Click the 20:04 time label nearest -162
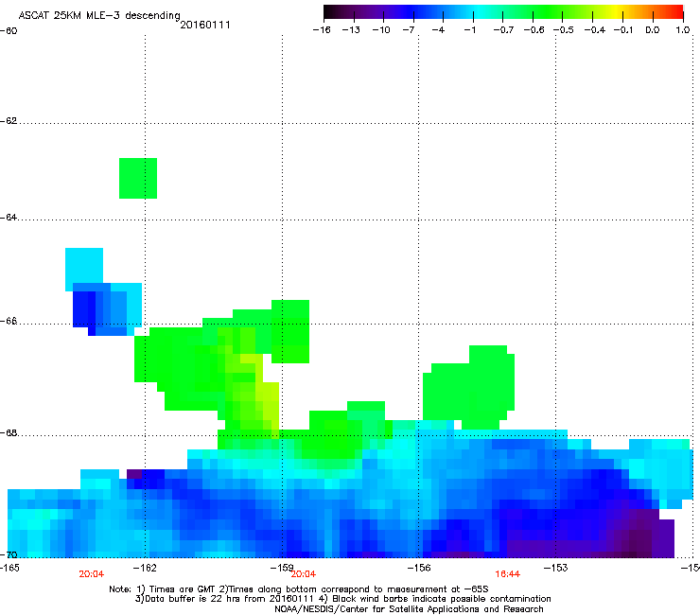 (x=92, y=574)
